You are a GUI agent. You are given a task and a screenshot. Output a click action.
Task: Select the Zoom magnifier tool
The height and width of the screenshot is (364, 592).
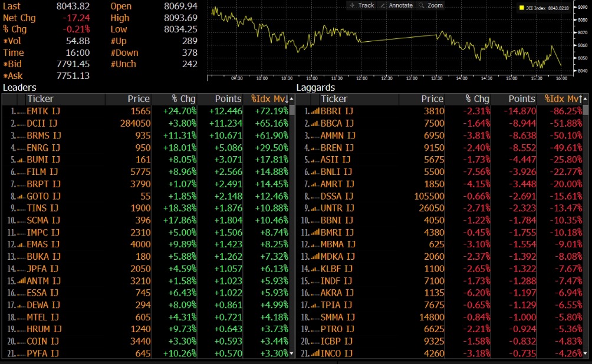click(x=430, y=5)
